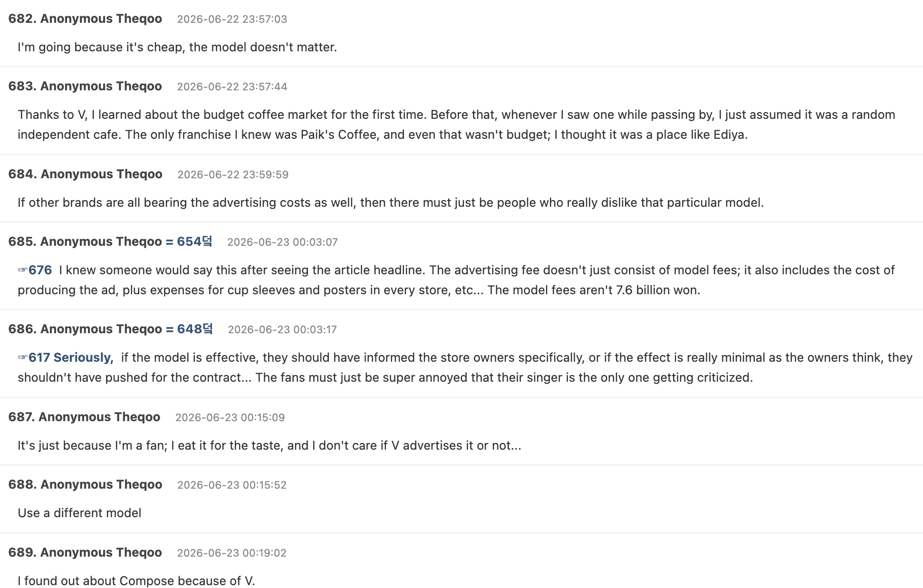The height and width of the screenshot is (588, 923).
Task: Click timestamp 2026-06-23 00:03:07
Action: click(x=282, y=242)
